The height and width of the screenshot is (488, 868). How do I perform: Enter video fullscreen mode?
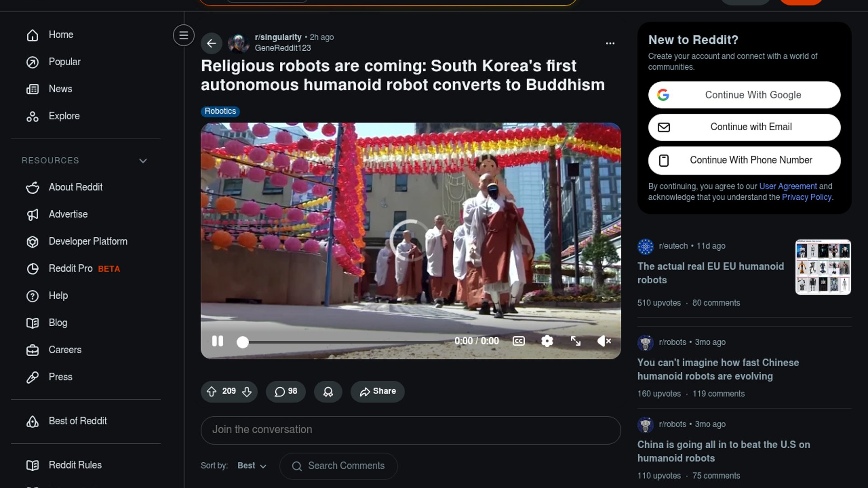coord(576,341)
